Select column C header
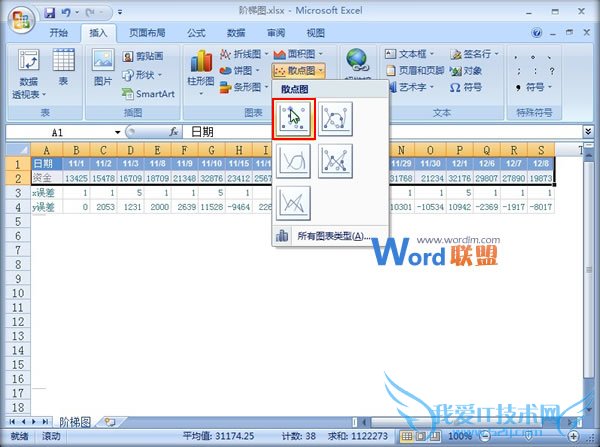This screenshot has height=447, width=600. (x=103, y=150)
